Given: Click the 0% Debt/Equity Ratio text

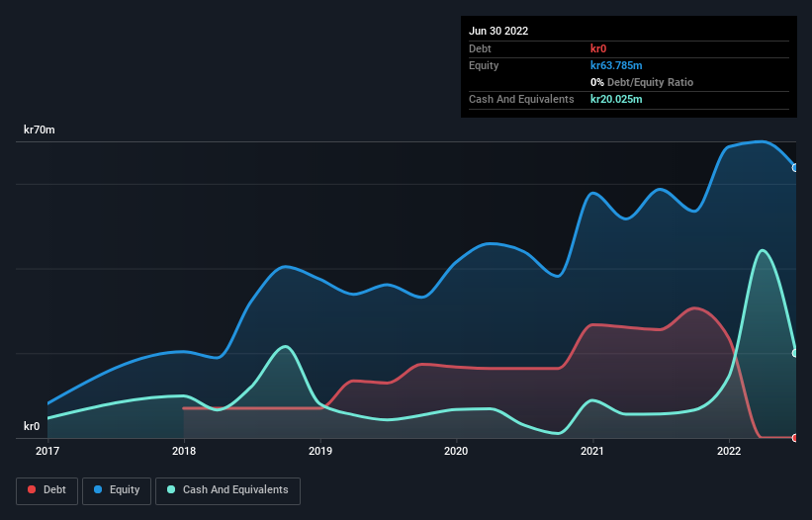Looking at the screenshot, I should click(642, 82).
